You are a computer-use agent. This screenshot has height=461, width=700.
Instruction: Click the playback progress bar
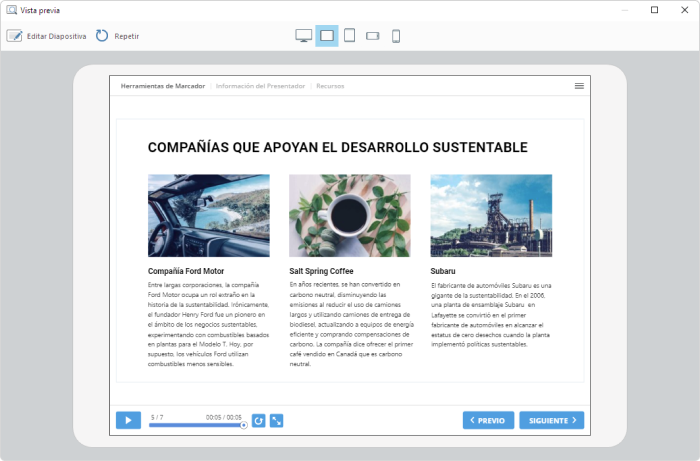coord(198,425)
